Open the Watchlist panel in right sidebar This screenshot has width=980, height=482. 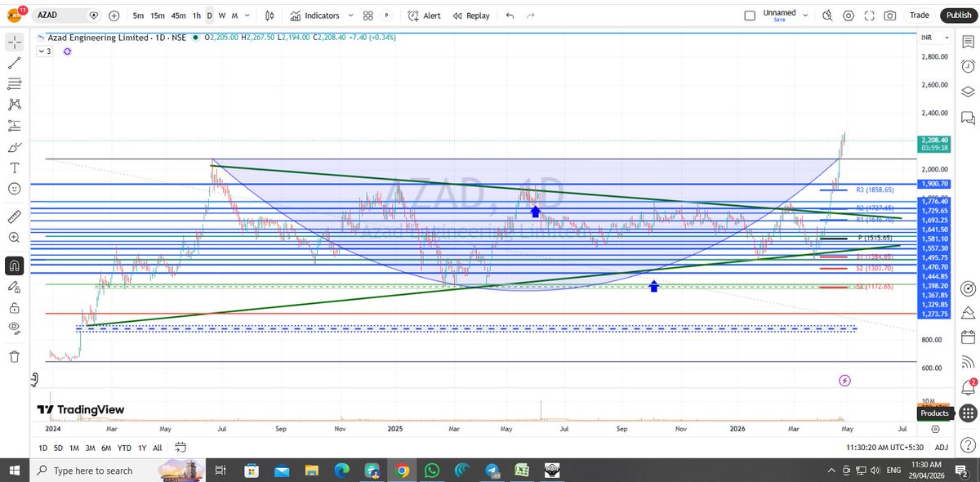(967, 42)
